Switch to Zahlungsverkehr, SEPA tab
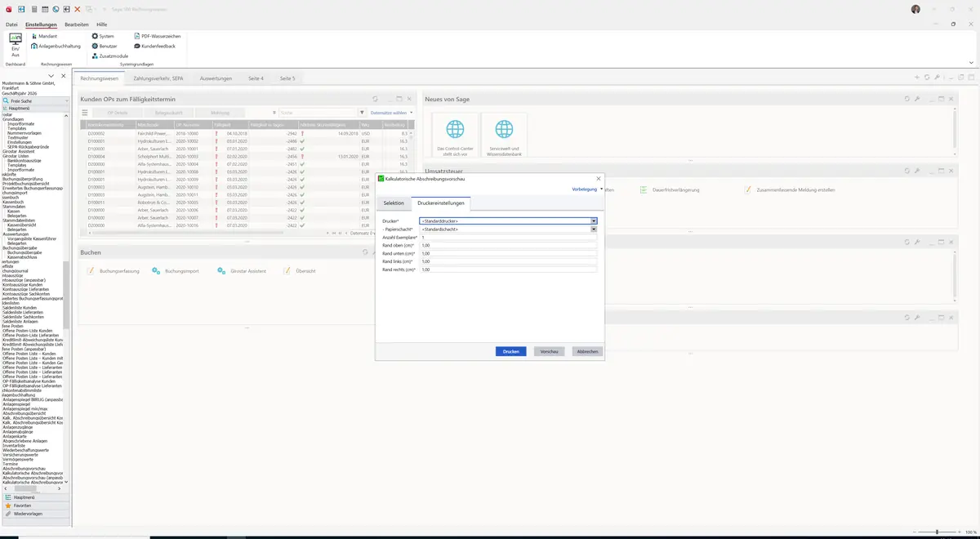The height and width of the screenshot is (539, 980). click(158, 78)
